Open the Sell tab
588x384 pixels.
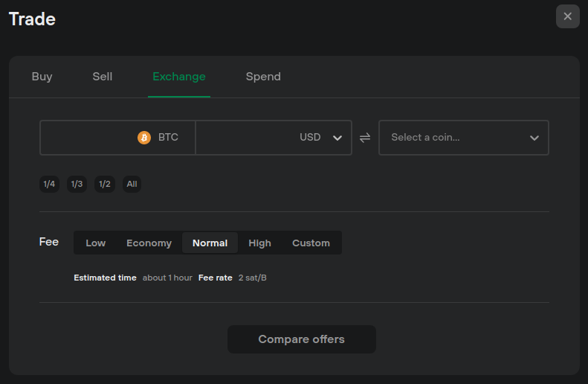[x=103, y=77]
